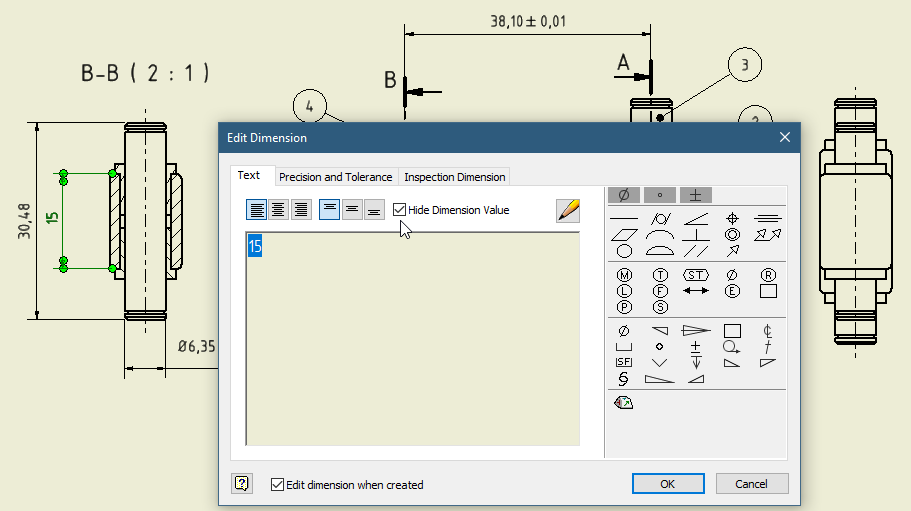Set bottom vertical text alignment
Image resolution: width=911 pixels, height=511 pixels.
pyautogui.click(x=374, y=210)
